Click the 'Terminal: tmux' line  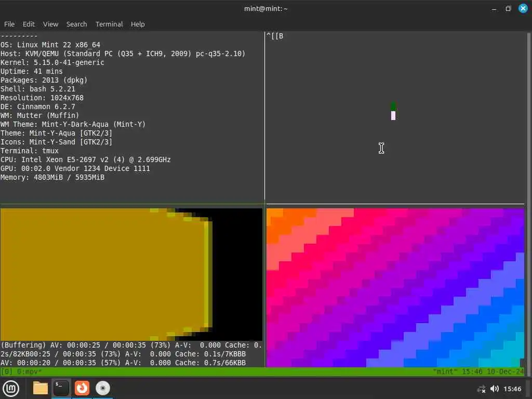coord(30,151)
